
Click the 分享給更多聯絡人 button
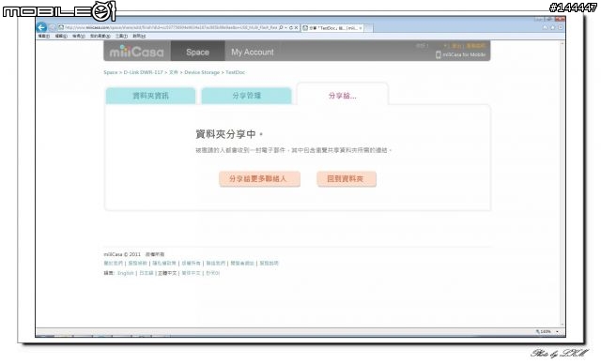[259, 179]
